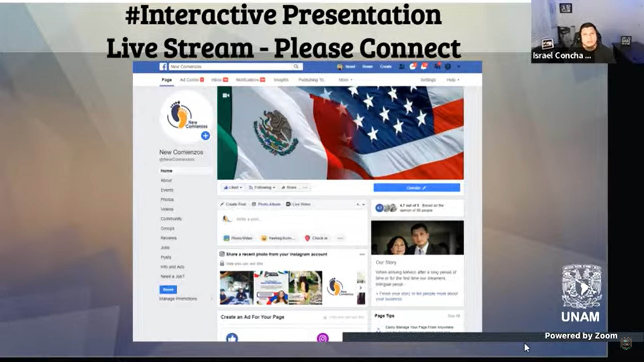Select Reviews in the left sidebar
The height and width of the screenshot is (362, 644).
coord(168,238)
